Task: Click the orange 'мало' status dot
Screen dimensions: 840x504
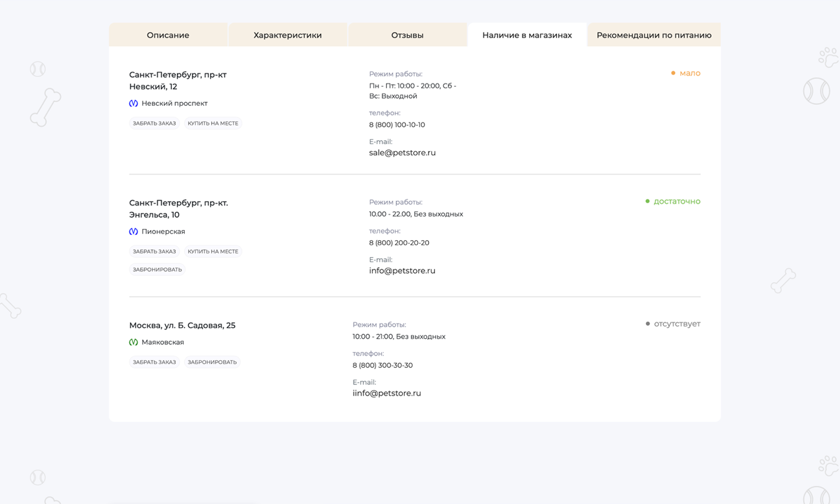Action: (x=673, y=73)
